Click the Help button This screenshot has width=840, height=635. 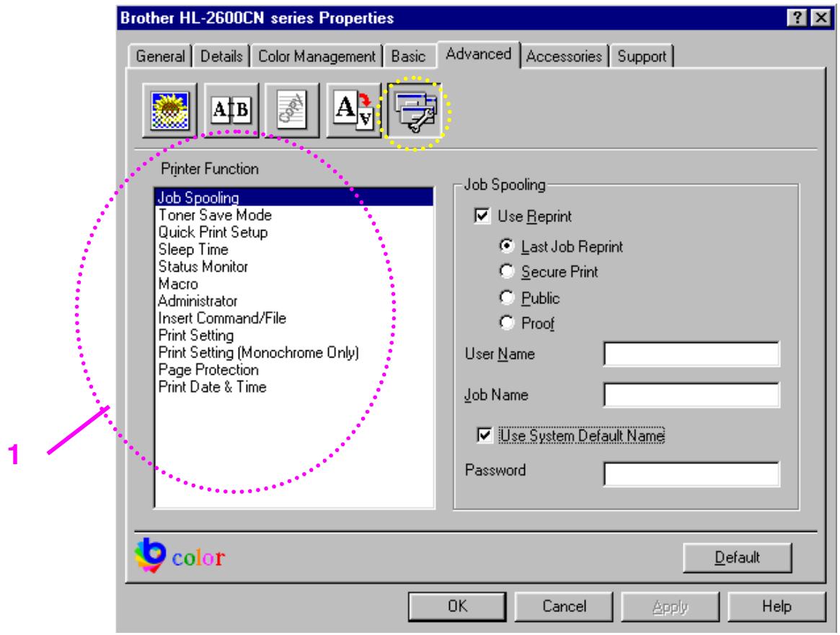tap(777, 606)
